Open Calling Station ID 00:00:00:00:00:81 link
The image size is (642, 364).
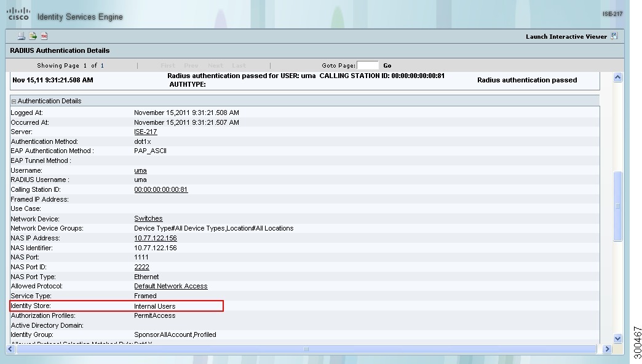161,189
